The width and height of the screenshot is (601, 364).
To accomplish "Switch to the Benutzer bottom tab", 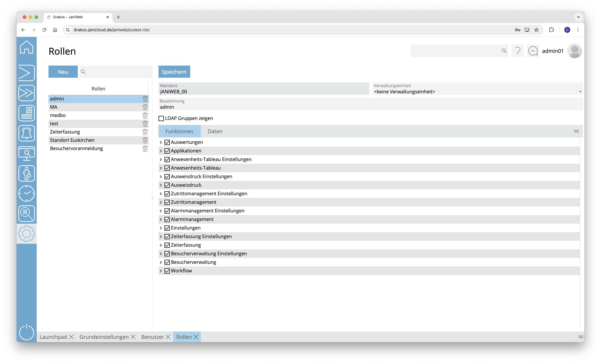I will pyautogui.click(x=152, y=337).
